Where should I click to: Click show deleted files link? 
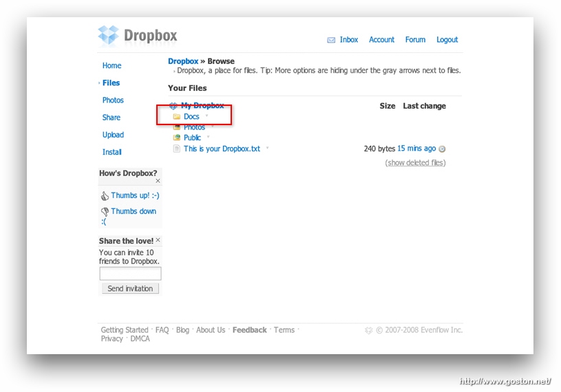(x=415, y=163)
